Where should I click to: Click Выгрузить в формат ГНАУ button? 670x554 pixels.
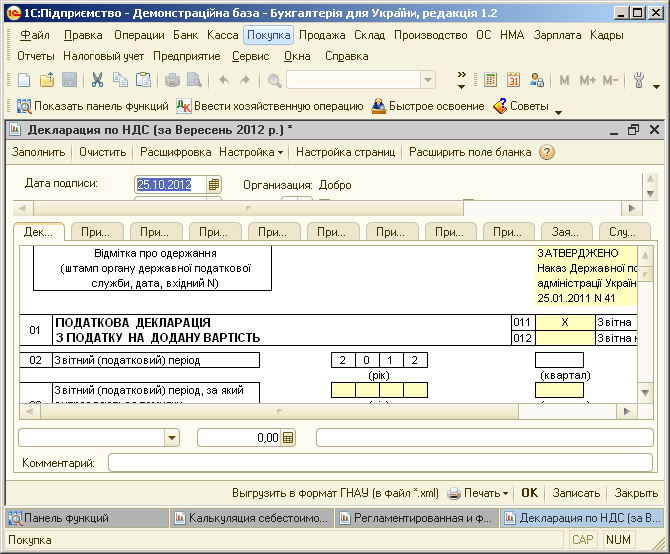(335, 493)
